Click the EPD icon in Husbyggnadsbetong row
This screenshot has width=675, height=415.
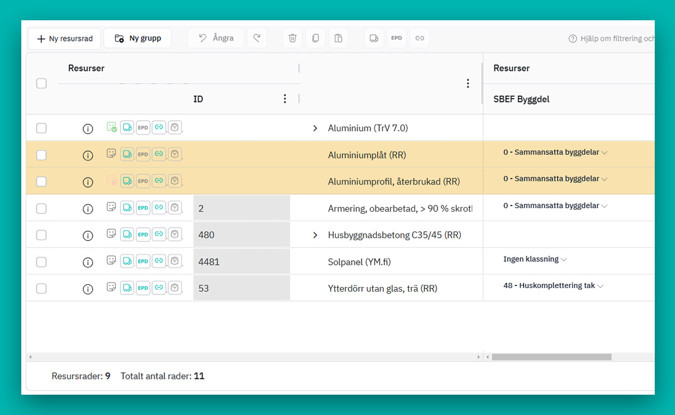143,235
